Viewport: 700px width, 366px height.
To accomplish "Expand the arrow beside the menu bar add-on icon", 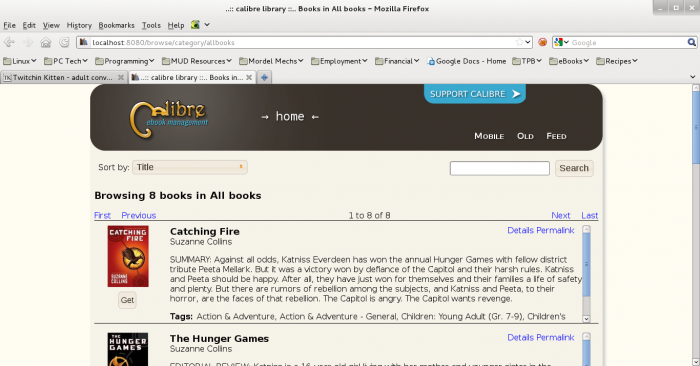I will pyautogui.click(x=207, y=25).
